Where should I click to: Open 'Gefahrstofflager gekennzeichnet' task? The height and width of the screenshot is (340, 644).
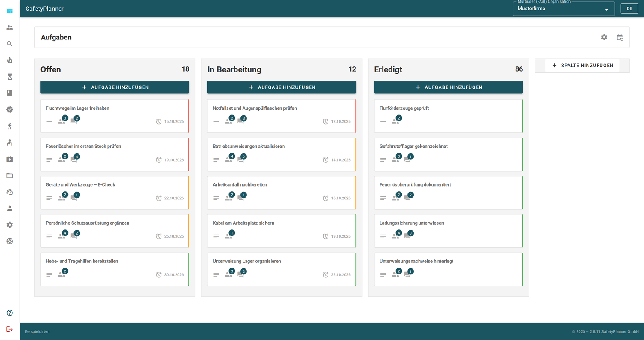pyautogui.click(x=449, y=154)
